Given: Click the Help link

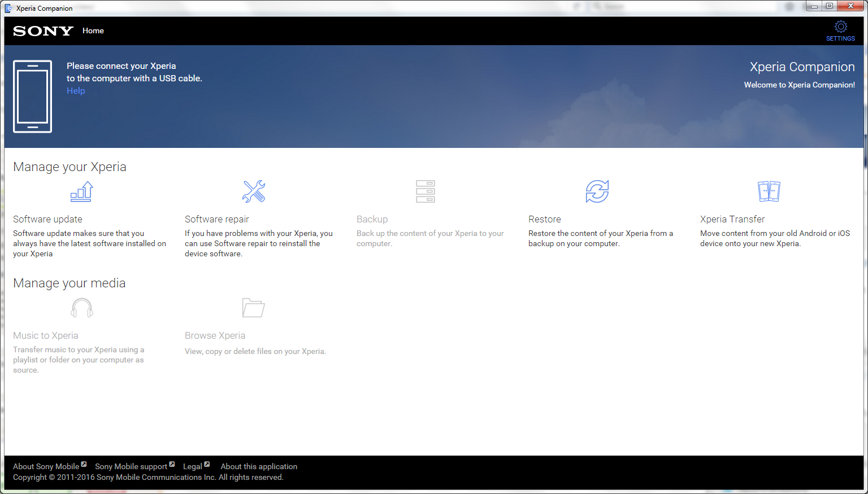Looking at the screenshot, I should click(75, 90).
